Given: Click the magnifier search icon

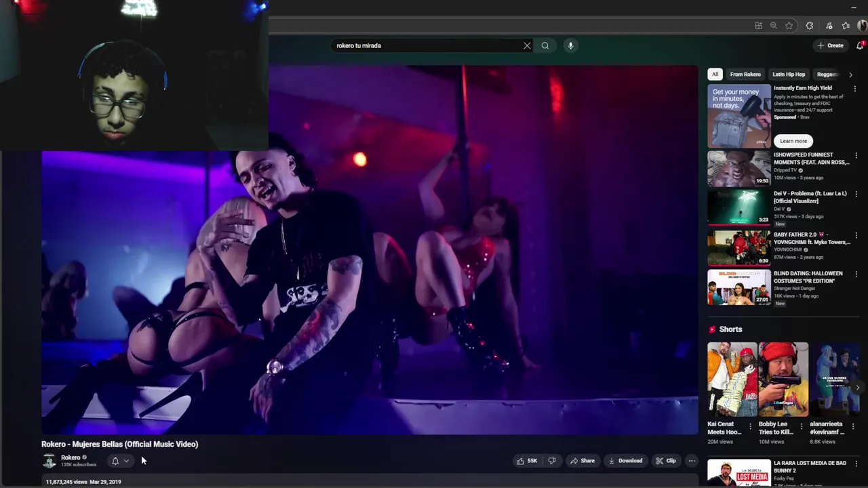Looking at the screenshot, I should [545, 45].
